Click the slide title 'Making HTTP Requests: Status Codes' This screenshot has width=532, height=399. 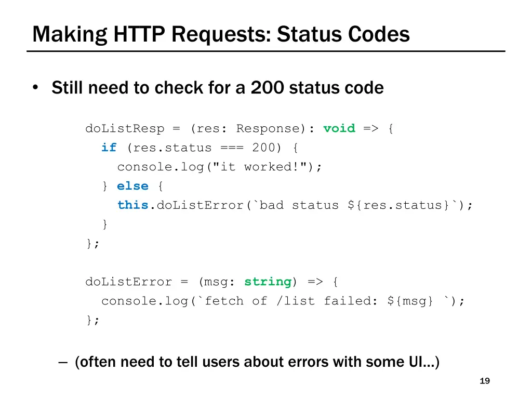[x=220, y=34]
